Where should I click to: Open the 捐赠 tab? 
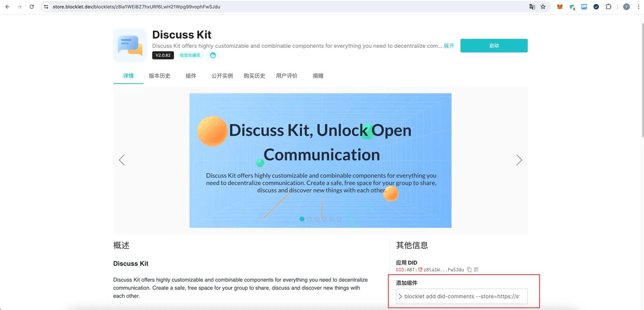318,76
